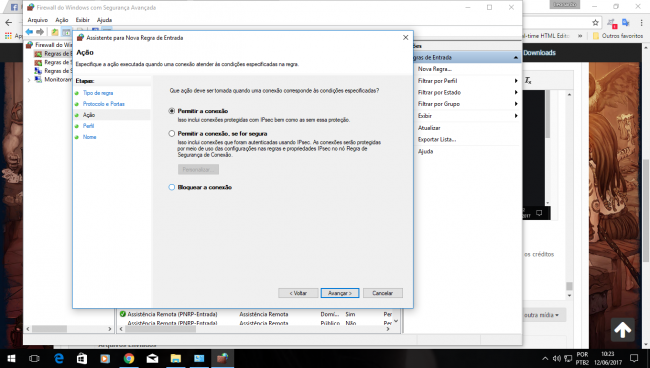Select the third Regras de connection security node

(x=54, y=71)
